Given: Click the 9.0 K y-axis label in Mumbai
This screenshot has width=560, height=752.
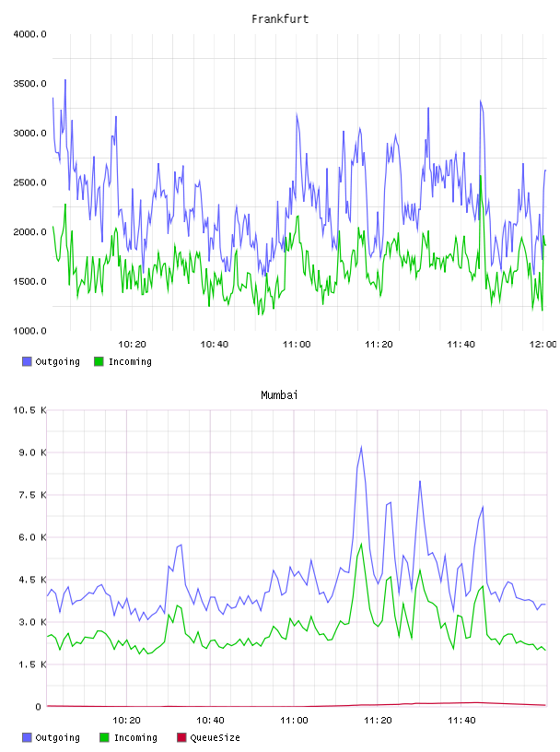Looking at the screenshot, I should [x=32, y=452].
